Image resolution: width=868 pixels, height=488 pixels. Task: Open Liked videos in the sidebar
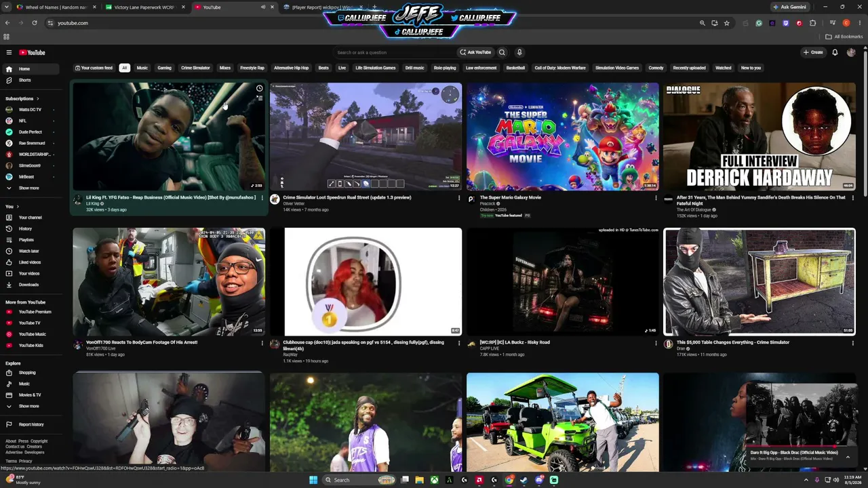30,262
